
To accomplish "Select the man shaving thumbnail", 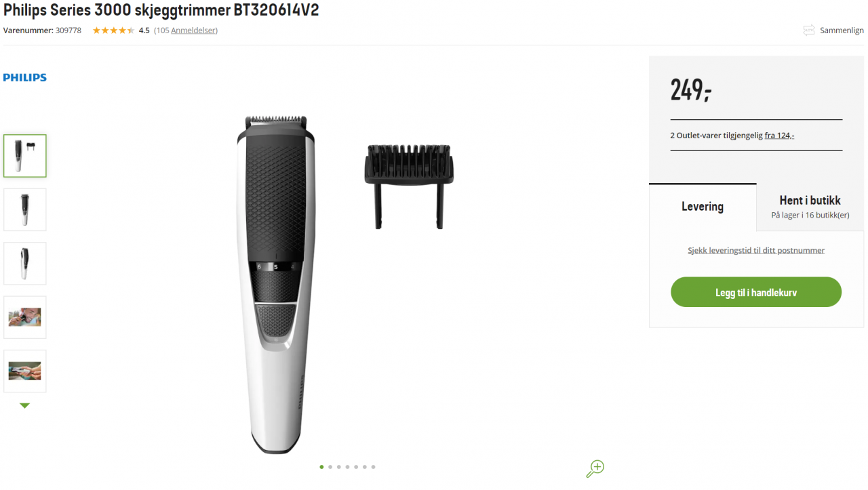I will (x=25, y=317).
